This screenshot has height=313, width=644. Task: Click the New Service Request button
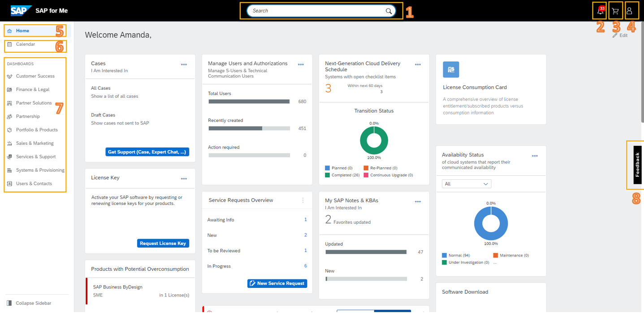point(277,283)
